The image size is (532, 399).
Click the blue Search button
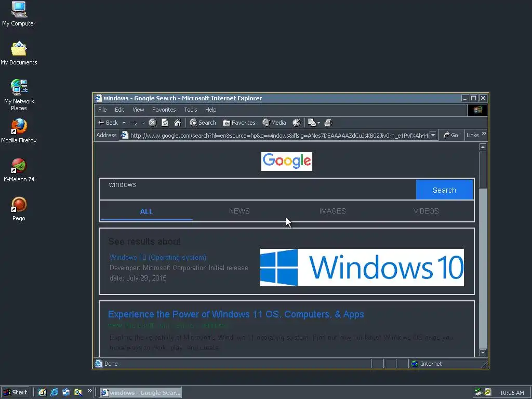(444, 190)
